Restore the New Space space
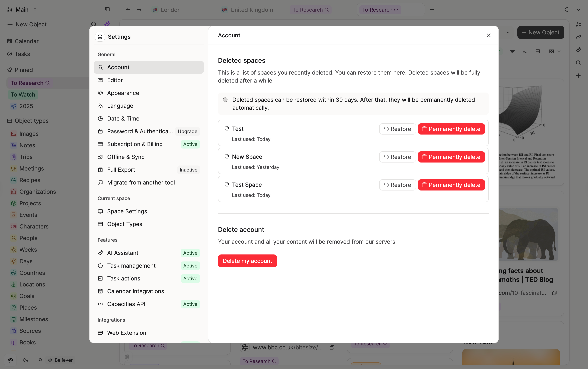The image size is (588, 369). coord(397,157)
